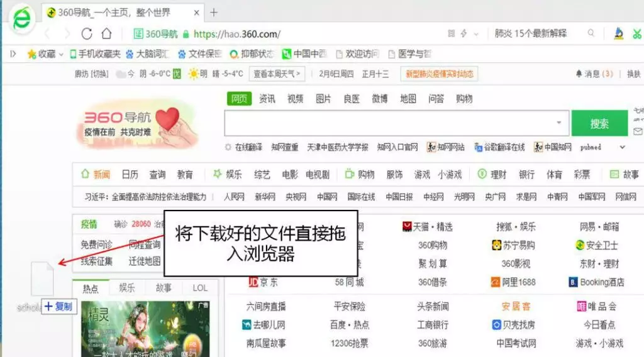The image size is (644, 357).
Task: Open 阿里1688 site link
Action: tap(513, 282)
